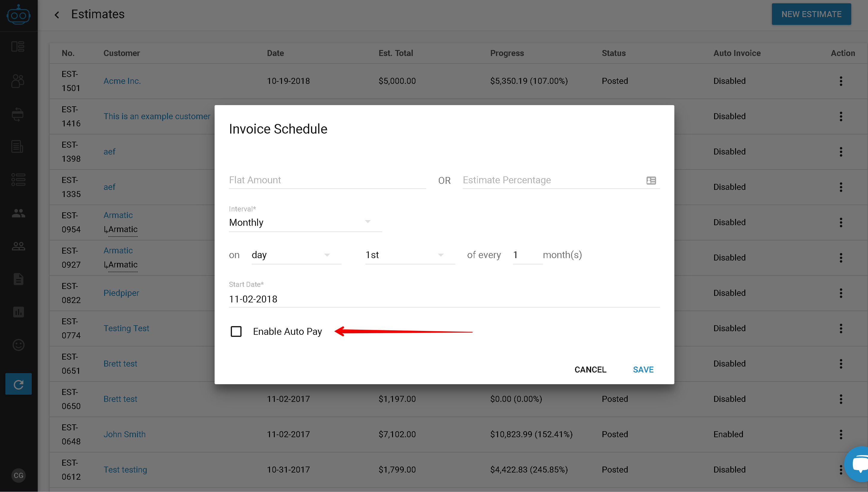The image size is (868, 492).
Task: Click the $10,823.99 (152.41%) progress value
Action: (x=531, y=434)
